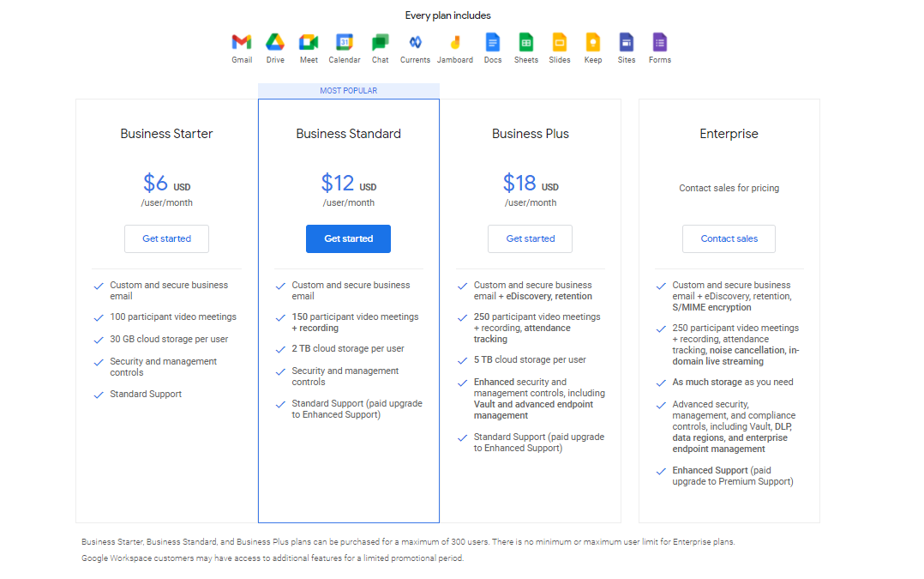924x579 pixels.
Task: Click Business Plus 'Standard Support (paid upgrade)'
Action: [538, 443]
